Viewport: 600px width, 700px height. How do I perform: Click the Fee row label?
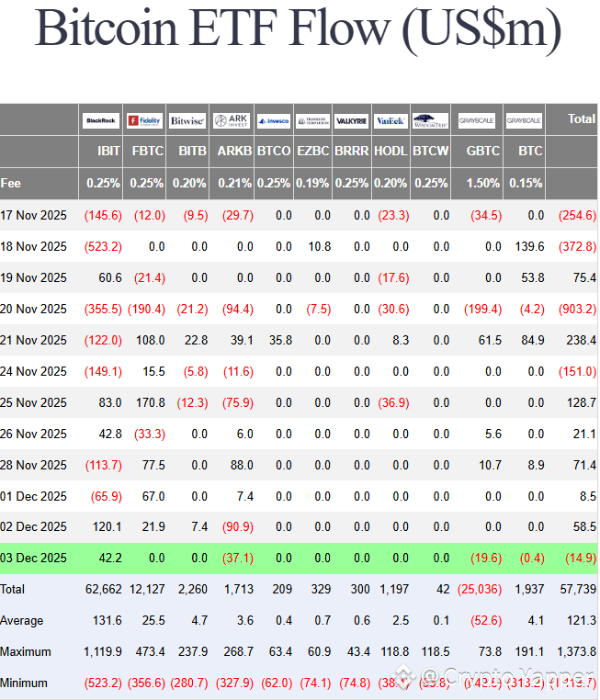pos(11,183)
